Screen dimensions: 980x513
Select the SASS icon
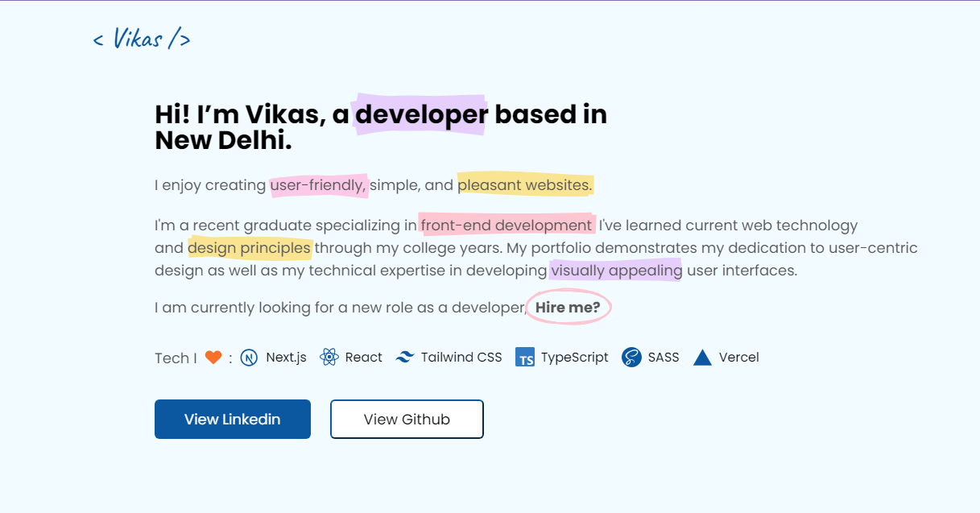point(630,357)
